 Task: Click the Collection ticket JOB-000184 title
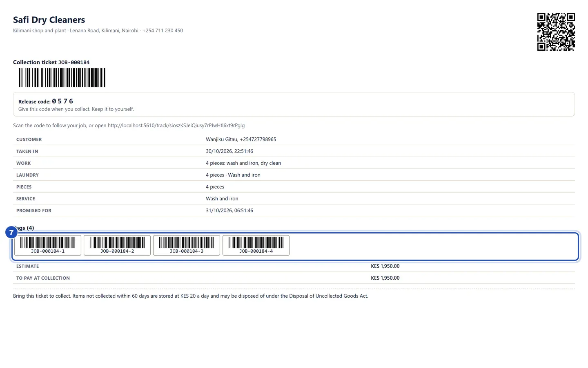(51, 62)
